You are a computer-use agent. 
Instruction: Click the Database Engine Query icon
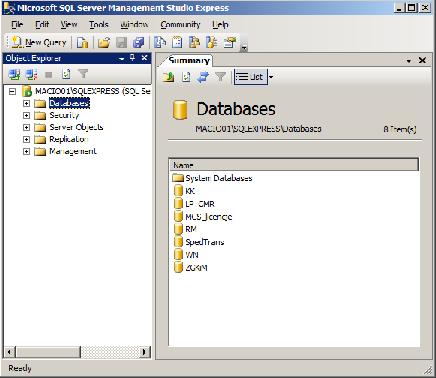[82, 42]
